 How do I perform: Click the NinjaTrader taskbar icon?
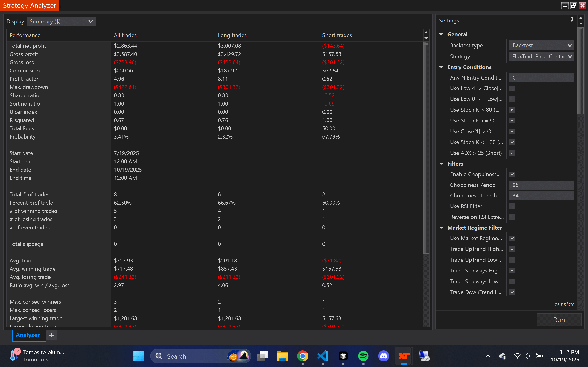403,356
